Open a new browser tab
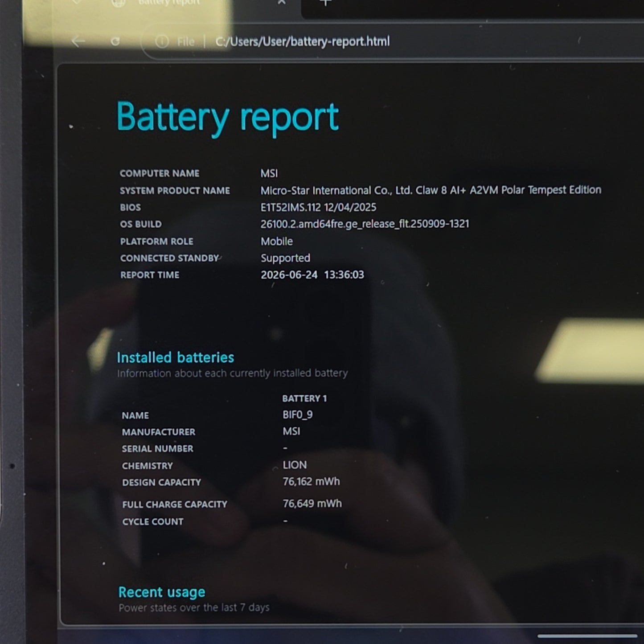 [326, 3]
